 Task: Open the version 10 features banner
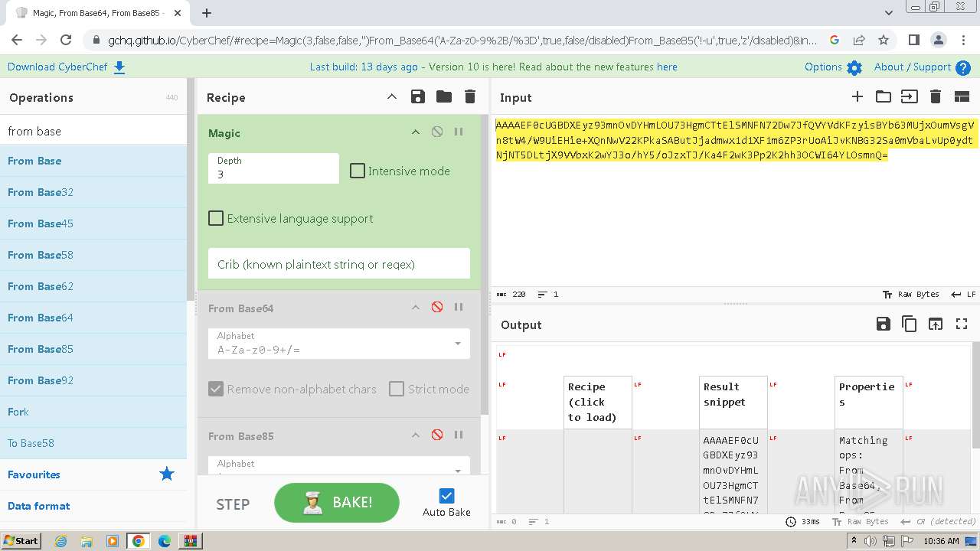(493, 67)
